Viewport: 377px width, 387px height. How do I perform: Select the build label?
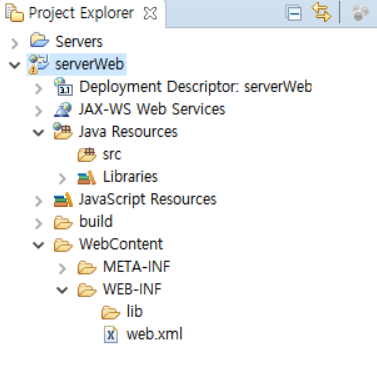[96, 221]
